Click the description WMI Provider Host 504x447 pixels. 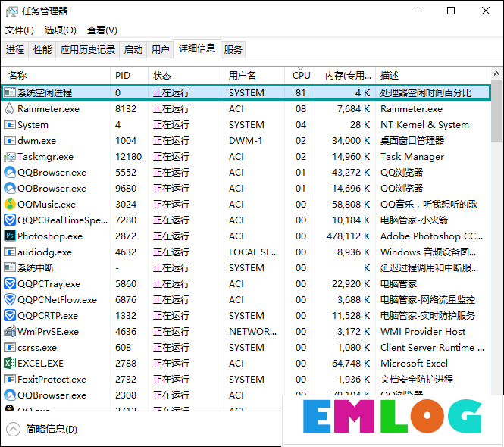[423, 331]
